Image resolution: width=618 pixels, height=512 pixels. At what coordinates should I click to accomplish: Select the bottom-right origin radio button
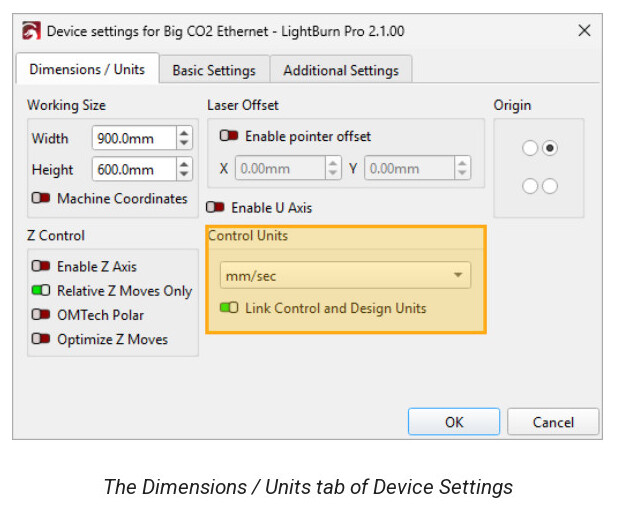(x=549, y=186)
